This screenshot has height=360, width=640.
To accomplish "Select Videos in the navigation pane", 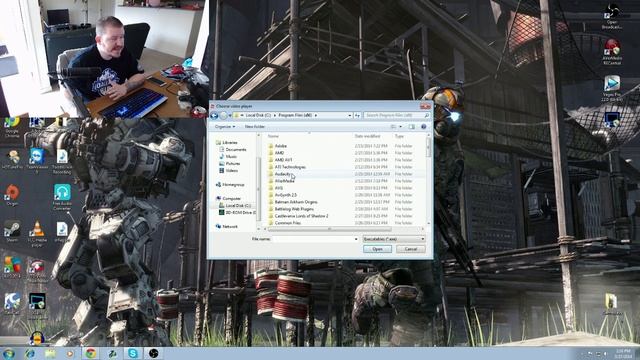I will [x=231, y=171].
